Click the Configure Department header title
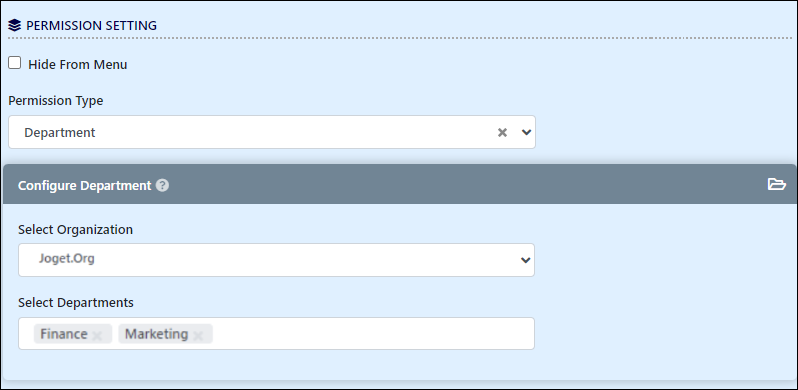 [84, 185]
